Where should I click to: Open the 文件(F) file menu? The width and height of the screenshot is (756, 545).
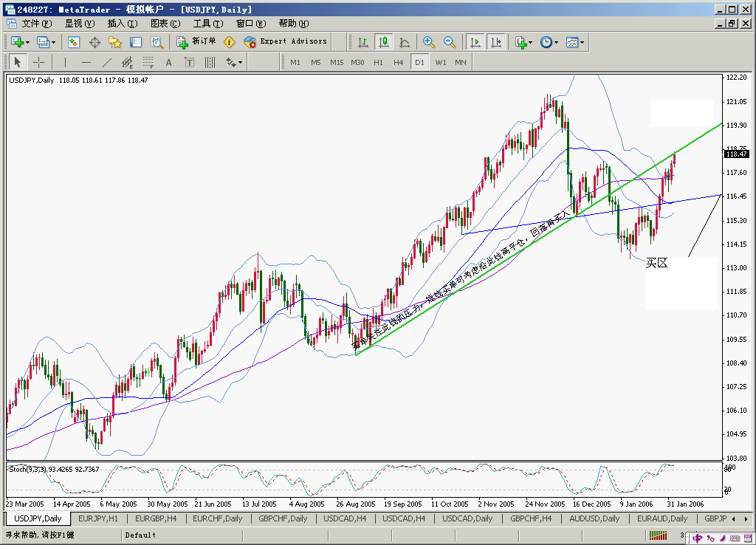(37, 23)
